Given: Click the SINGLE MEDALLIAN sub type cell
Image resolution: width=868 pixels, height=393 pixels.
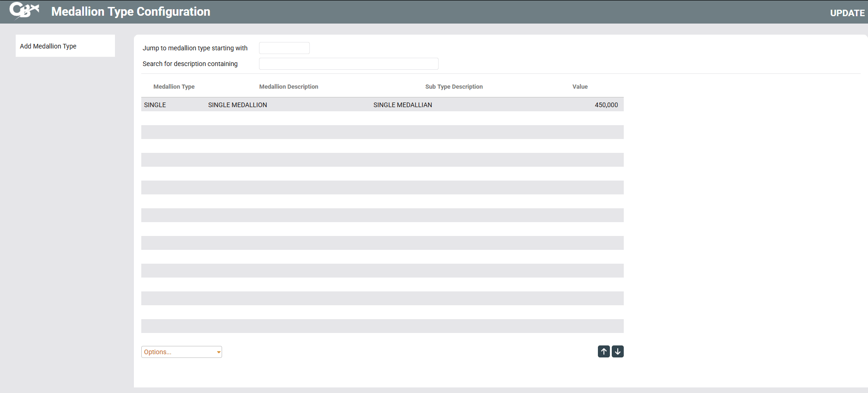Looking at the screenshot, I should (403, 105).
